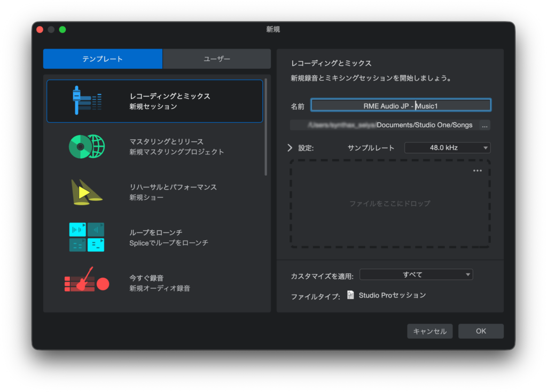Click the Recording and Mix mixer fader icon

click(87, 100)
